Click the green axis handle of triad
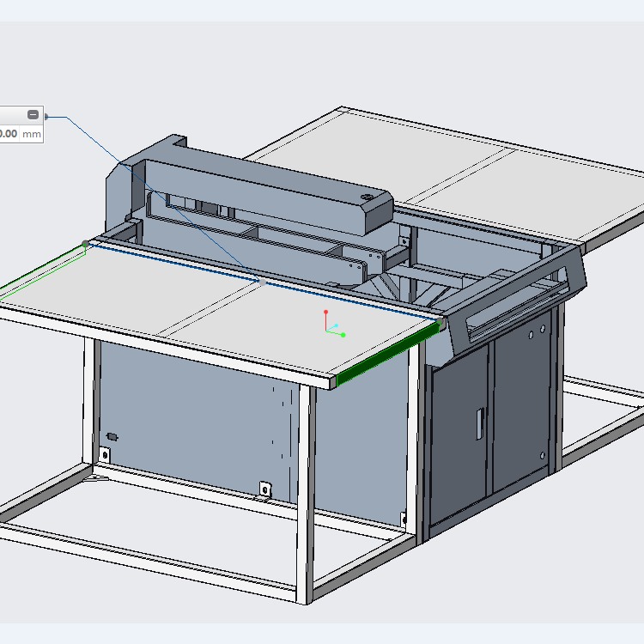This screenshot has width=644, height=644. pos(343,335)
